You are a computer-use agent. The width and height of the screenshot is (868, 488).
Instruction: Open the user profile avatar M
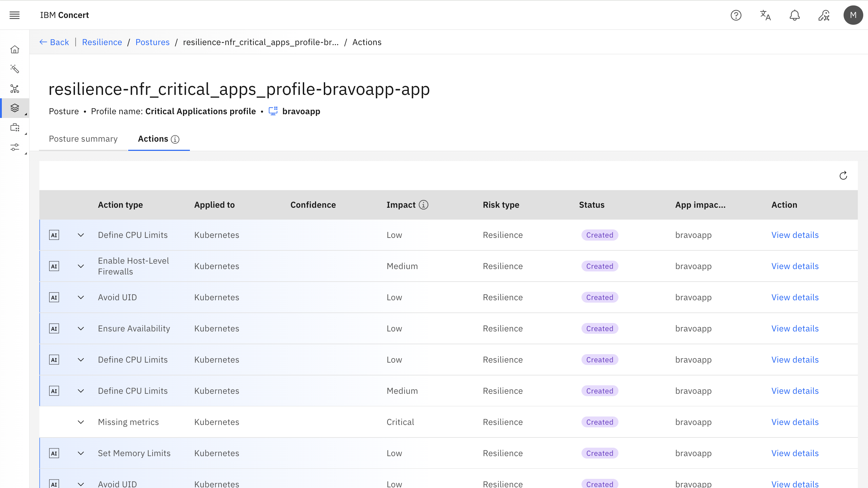[853, 15]
